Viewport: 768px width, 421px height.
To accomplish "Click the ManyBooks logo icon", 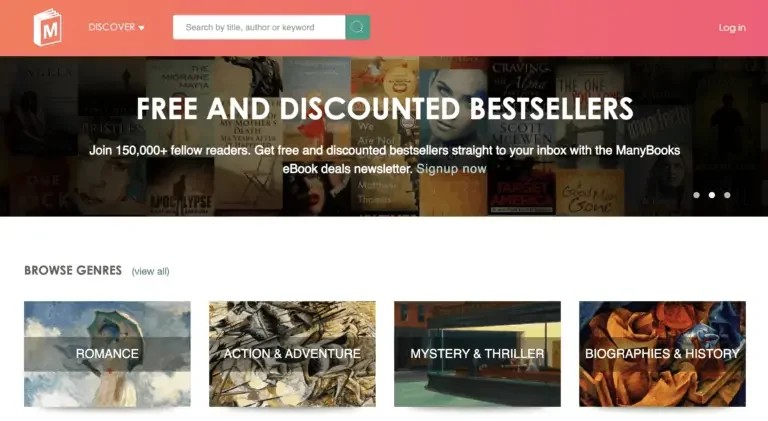I will [48, 27].
